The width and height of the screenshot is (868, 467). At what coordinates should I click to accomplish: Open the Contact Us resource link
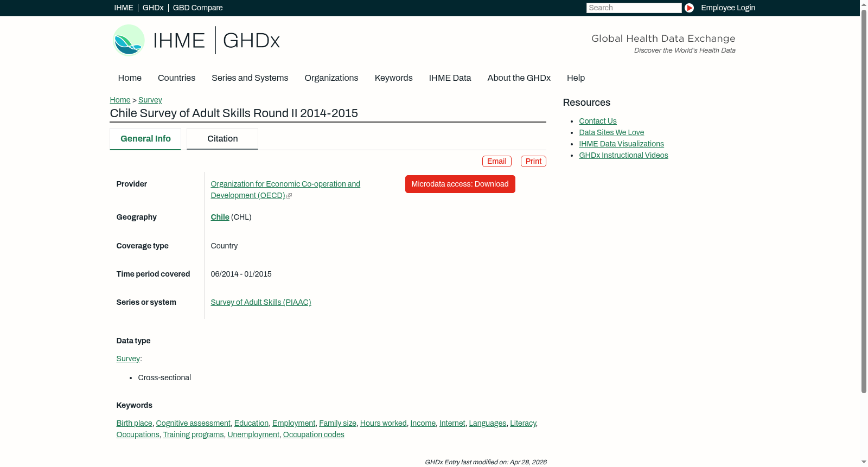(598, 121)
